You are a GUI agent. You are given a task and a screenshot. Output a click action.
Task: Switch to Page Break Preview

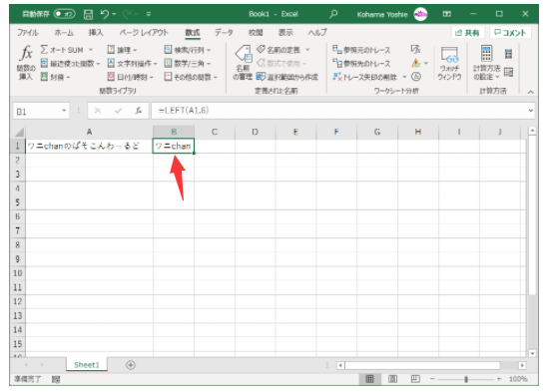pos(415,379)
